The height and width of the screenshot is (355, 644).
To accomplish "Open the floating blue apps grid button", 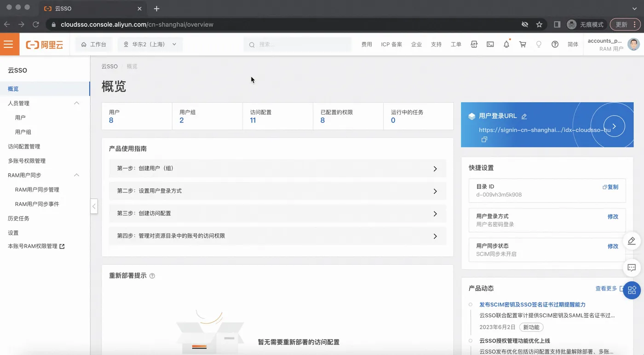I will [632, 290].
